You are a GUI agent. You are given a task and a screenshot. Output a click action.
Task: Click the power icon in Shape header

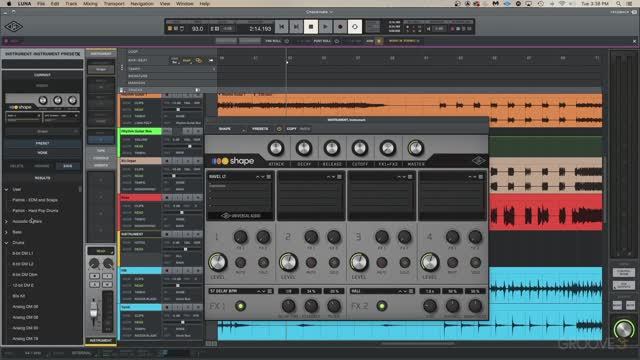(x=279, y=129)
